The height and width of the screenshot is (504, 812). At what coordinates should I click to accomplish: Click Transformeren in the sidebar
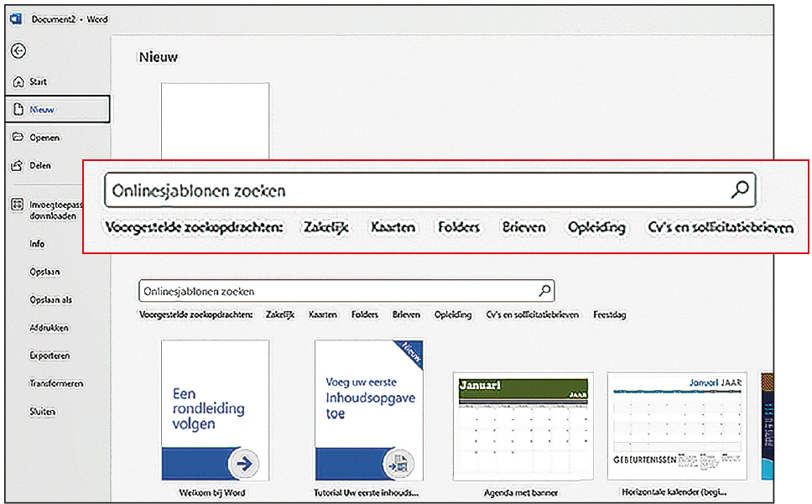pos(56,383)
